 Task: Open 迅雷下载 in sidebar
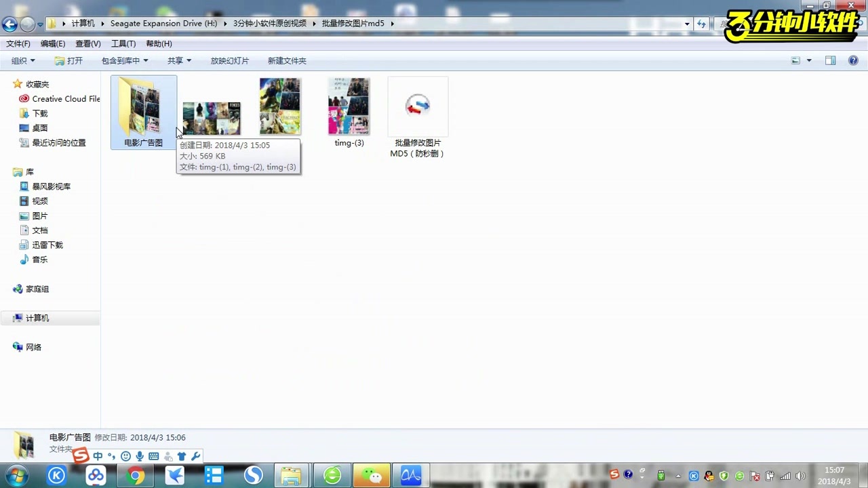tap(41, 245)
